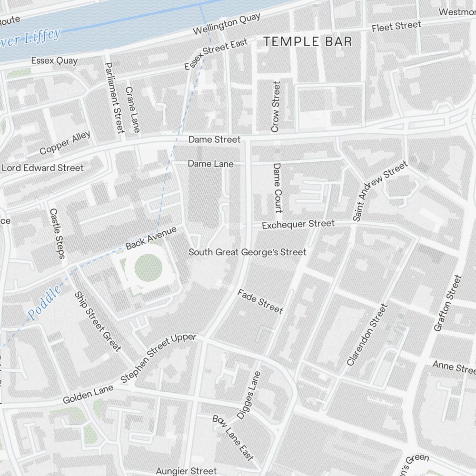Click the Temple Bar district label
The image size is (476, 476).
[x=307, y=41]
